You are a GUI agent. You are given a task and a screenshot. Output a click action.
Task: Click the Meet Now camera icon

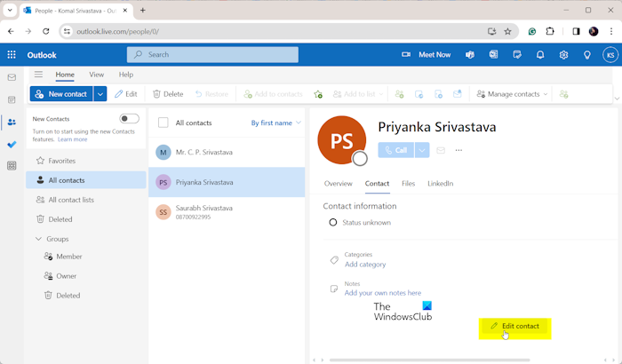point(406,55)
